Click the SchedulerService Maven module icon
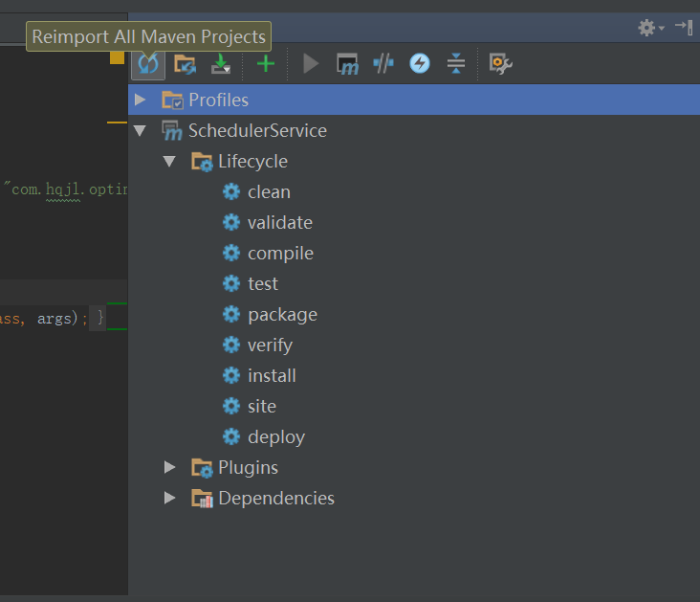Viewport: 700px width, 602px height. click(172, 130)
